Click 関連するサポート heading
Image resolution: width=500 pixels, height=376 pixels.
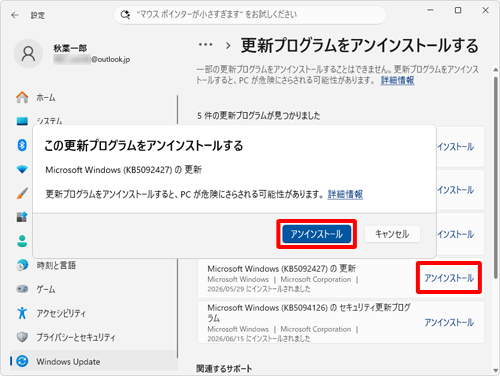(x=224, y=369)
